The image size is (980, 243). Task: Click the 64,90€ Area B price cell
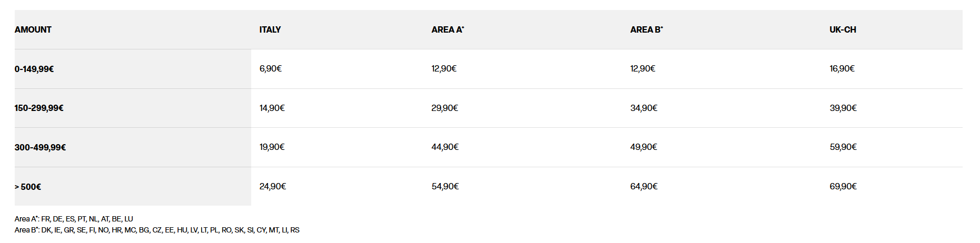644,186
